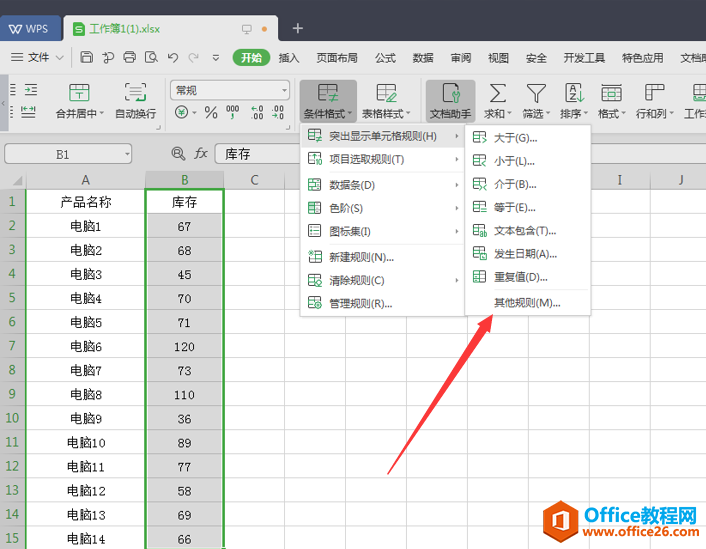Switch to the 插入 ribbon tab
The image size is (706, 549).
(289, 58)
